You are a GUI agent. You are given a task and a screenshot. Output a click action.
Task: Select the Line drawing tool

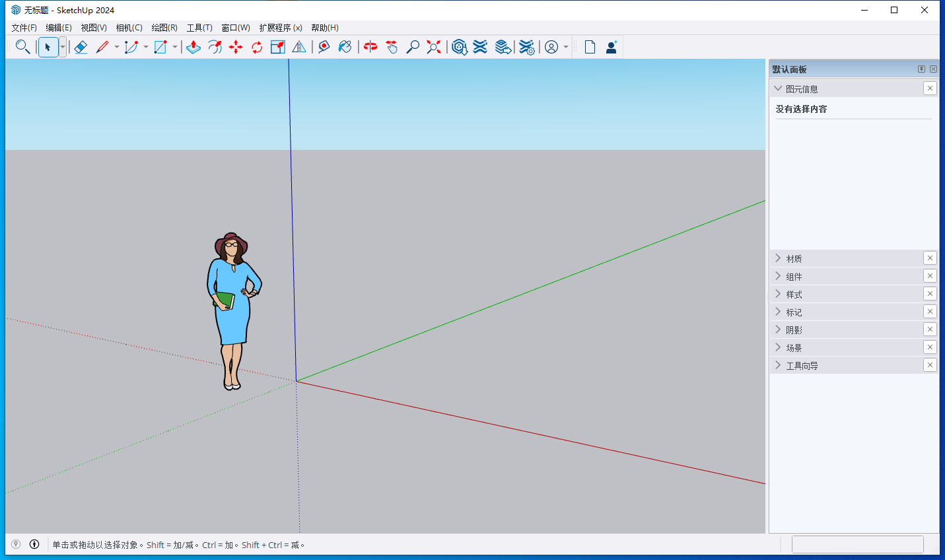pyautogui.click(x=104, y=47)
